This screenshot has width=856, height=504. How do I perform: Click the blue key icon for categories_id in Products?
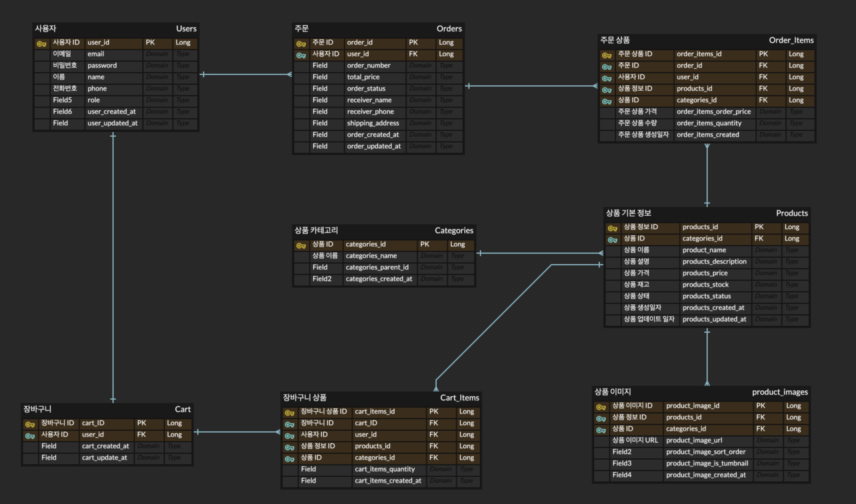coord(613,240)
